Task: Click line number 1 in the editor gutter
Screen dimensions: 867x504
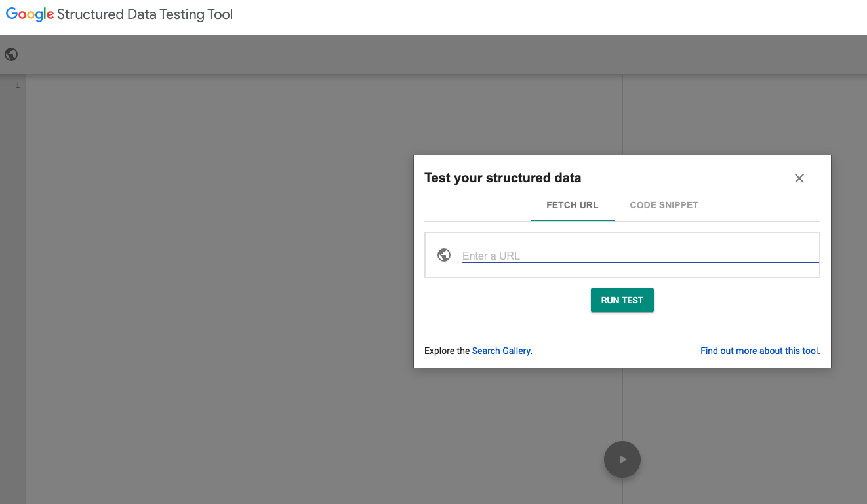Action: 18,85
